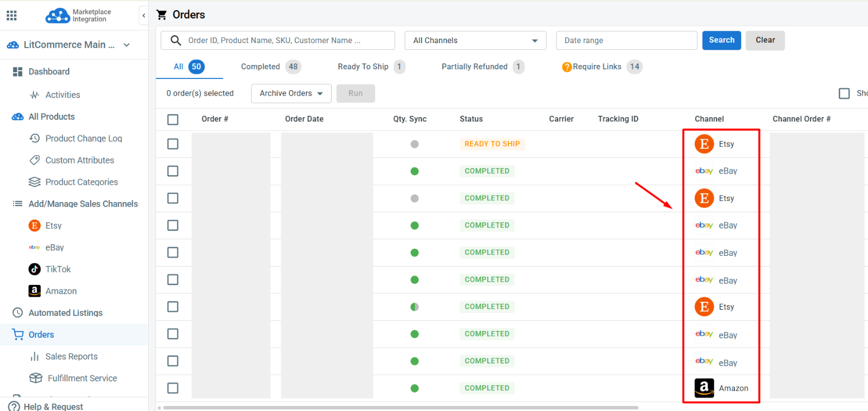Click the Qty. Sync column header

coord(410,119)
